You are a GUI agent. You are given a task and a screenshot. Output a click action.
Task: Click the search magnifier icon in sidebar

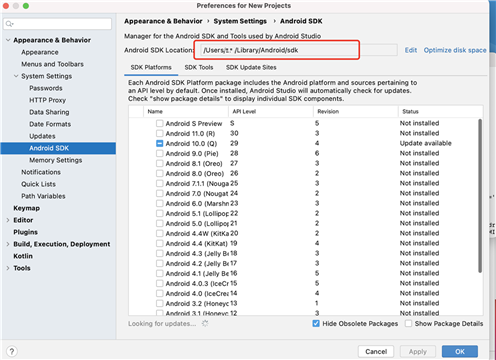[x=9, y=24]
